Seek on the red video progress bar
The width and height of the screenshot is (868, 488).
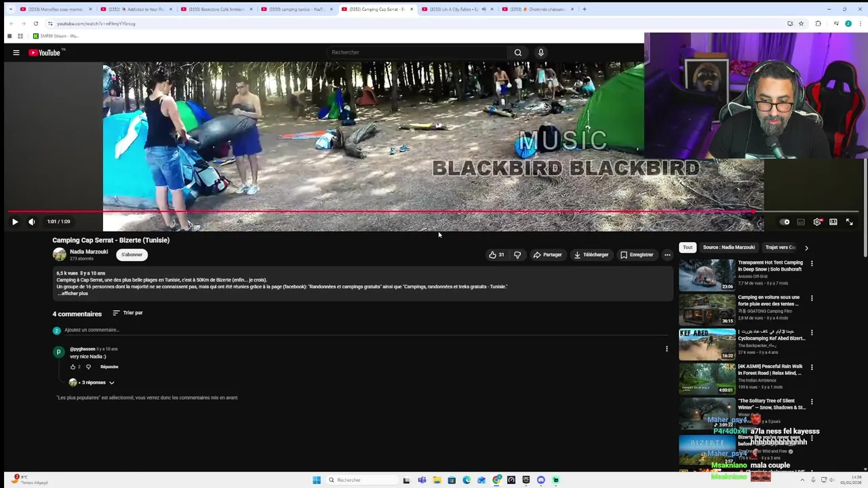click(434, 211)
